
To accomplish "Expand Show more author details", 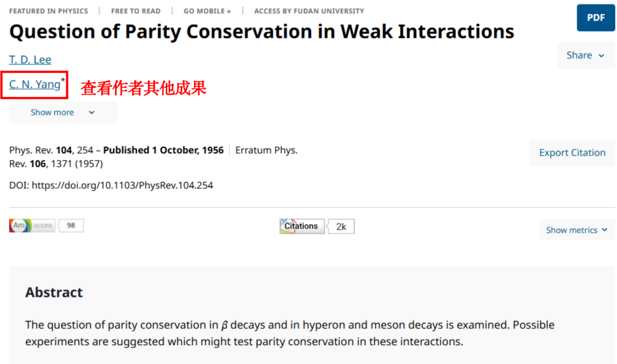I will pyautogui.click(x=63, y=112).
